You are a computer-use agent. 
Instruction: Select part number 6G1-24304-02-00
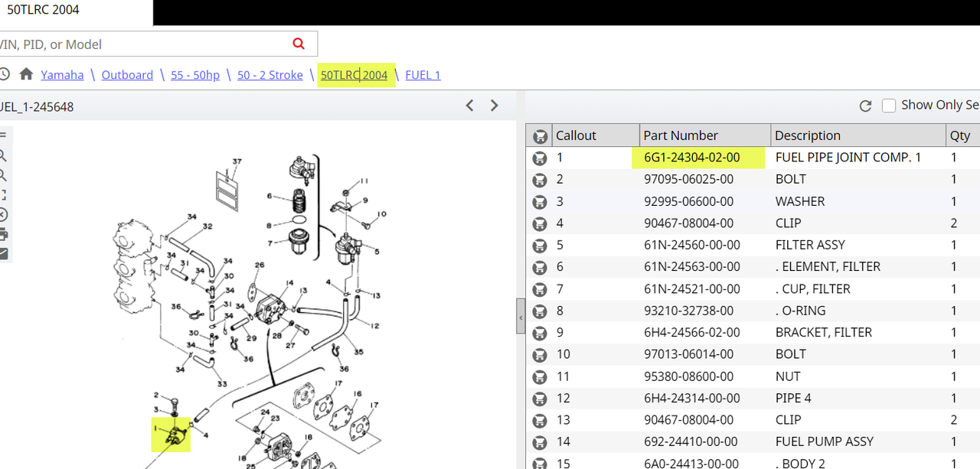pos(692,158)
